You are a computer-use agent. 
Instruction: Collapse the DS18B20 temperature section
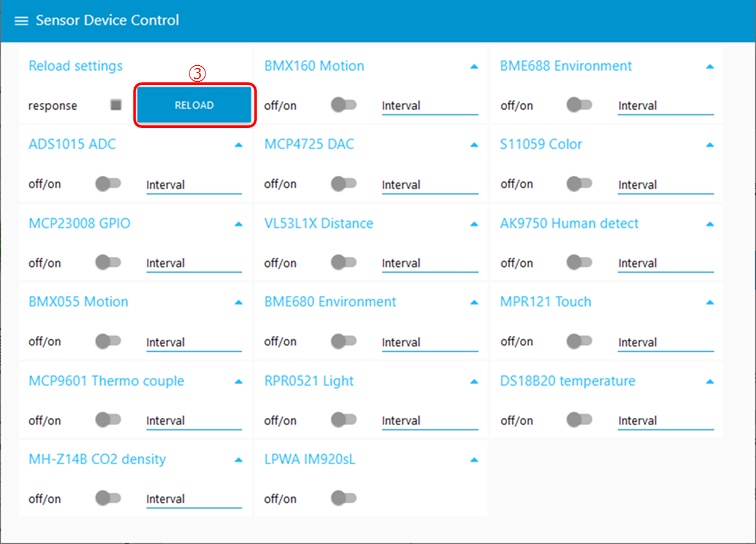(710, 381)
